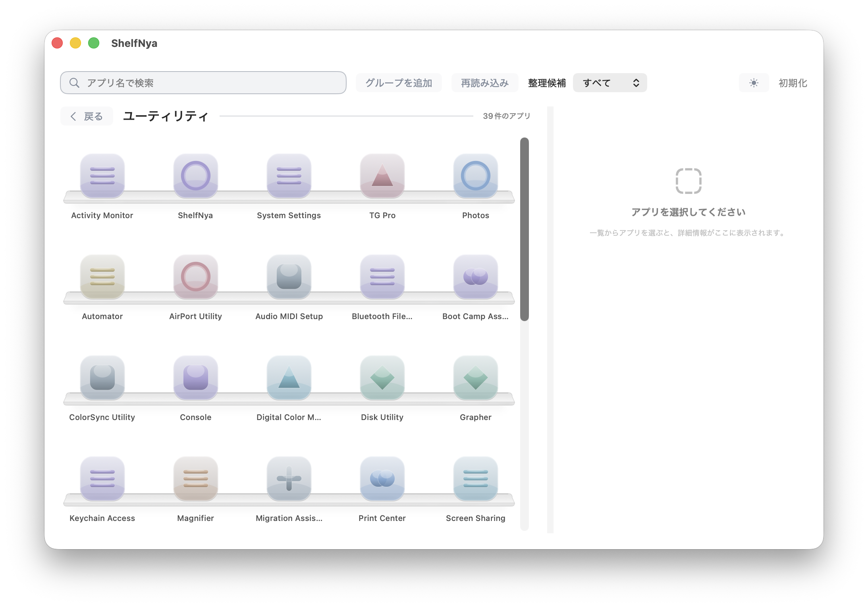Screen dimensions: 868x608
Task: Click the System Settings app icon
Action: coord(289,176)
